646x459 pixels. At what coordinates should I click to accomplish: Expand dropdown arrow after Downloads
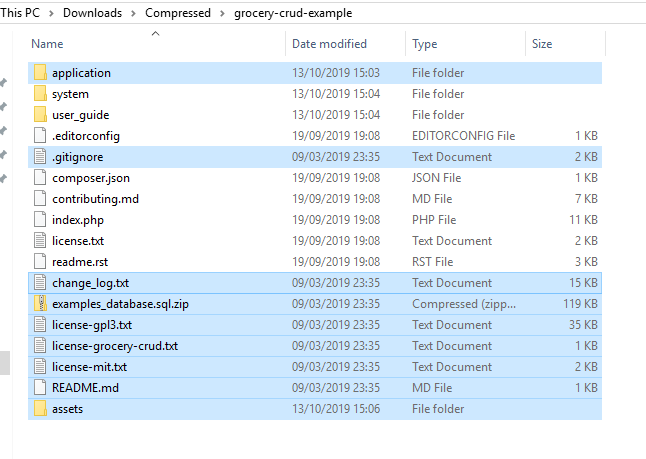(133, 14)
